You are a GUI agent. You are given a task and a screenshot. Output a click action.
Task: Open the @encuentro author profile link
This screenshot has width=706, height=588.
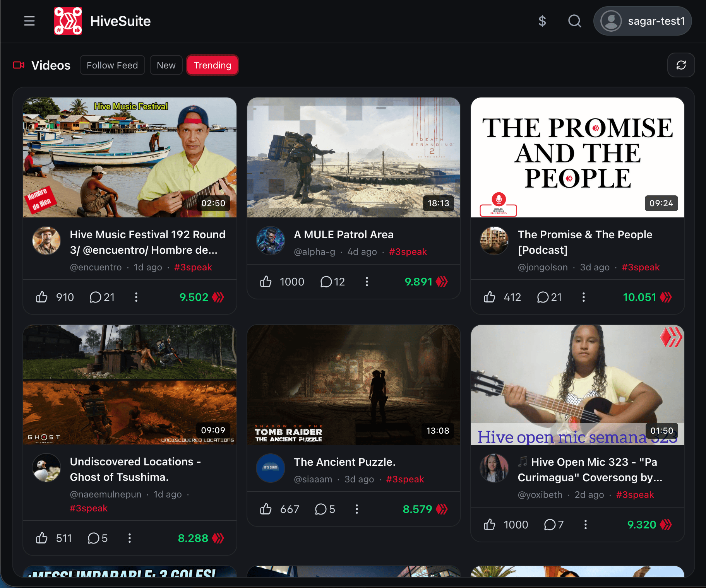[x=96, y=267]
